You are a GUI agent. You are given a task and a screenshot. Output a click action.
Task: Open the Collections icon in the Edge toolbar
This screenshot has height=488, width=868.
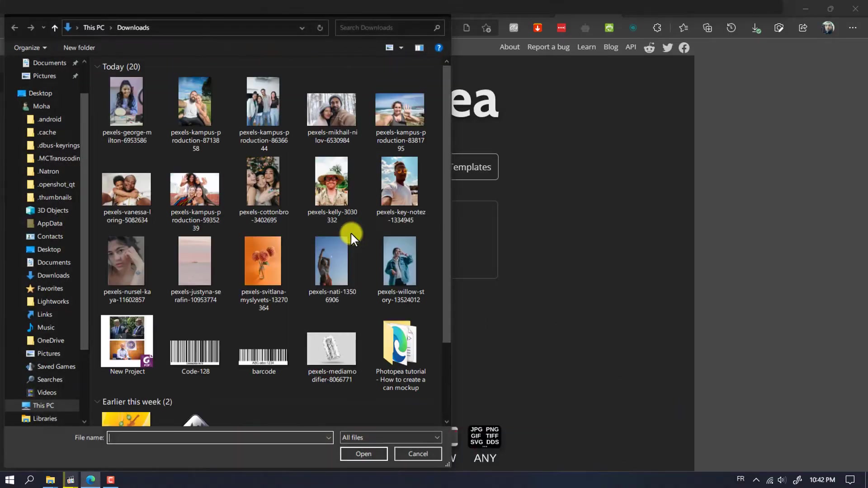click(x=708, y=28)
